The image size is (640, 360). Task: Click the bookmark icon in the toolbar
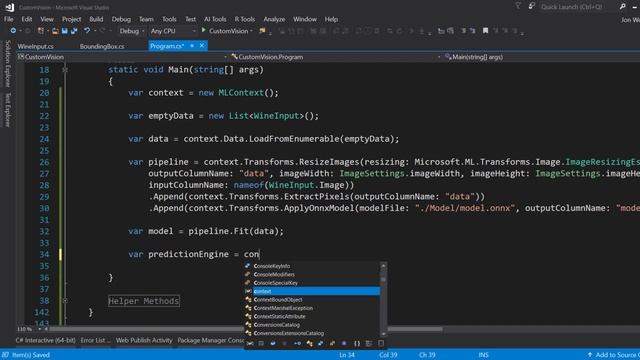tap(485, 31)
